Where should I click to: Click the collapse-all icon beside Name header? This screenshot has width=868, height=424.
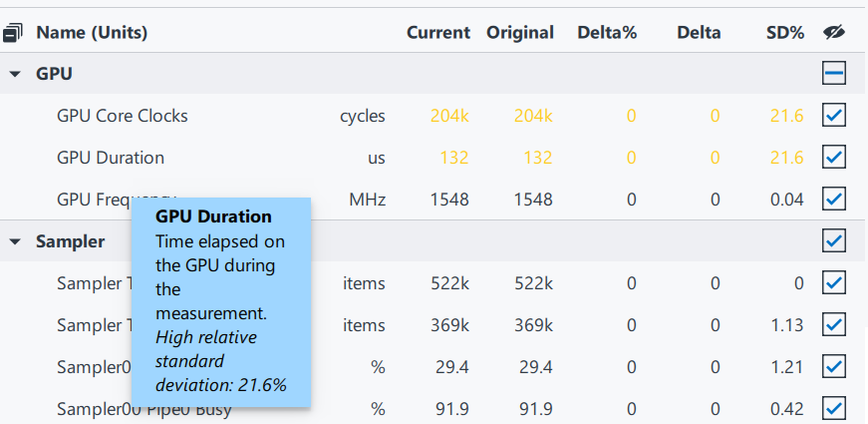click(x=14, y=33)
